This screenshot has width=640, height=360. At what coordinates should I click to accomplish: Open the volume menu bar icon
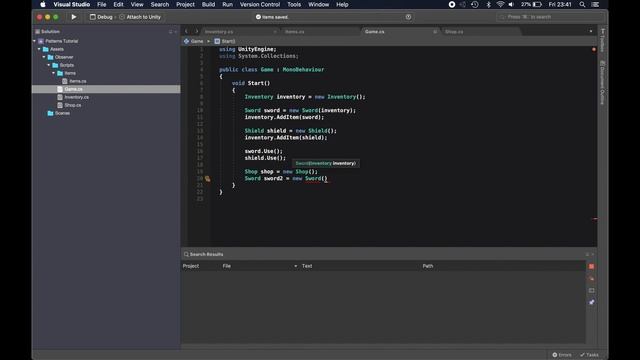click(511, 4)
